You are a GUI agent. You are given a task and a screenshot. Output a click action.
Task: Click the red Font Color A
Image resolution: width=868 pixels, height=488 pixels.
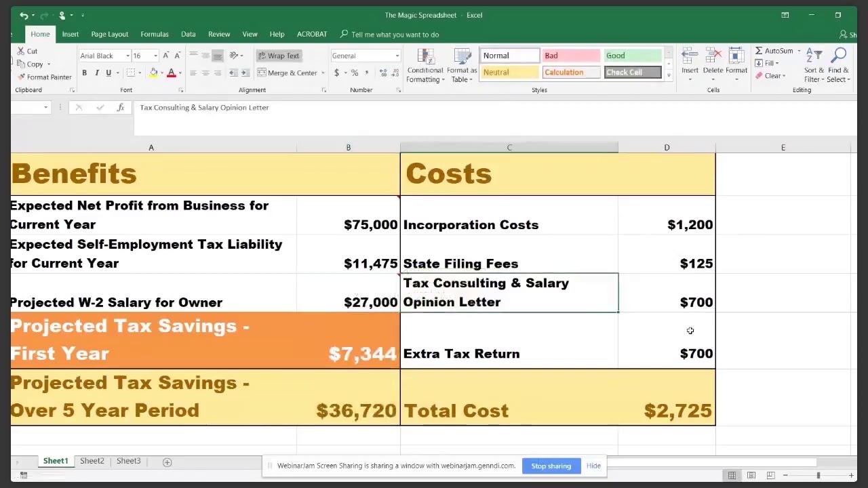pos(172,73)
